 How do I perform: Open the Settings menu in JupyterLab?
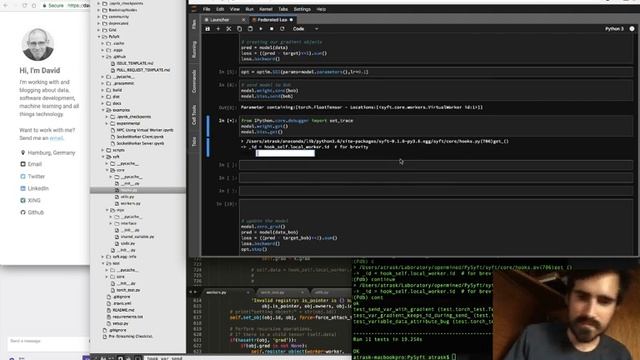pos(302,9)
